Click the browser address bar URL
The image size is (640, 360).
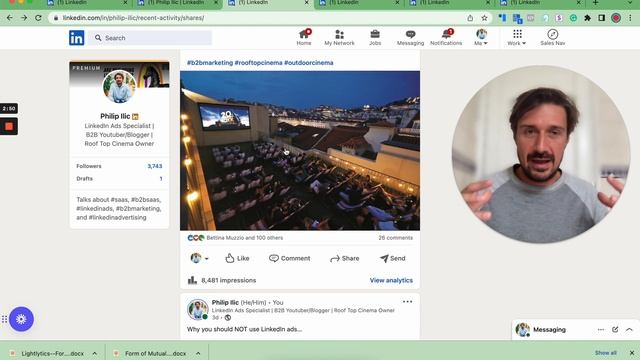coord(133,18)
